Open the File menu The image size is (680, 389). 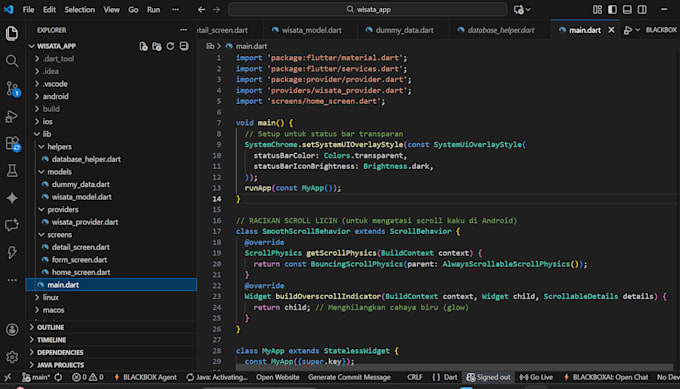28,10
